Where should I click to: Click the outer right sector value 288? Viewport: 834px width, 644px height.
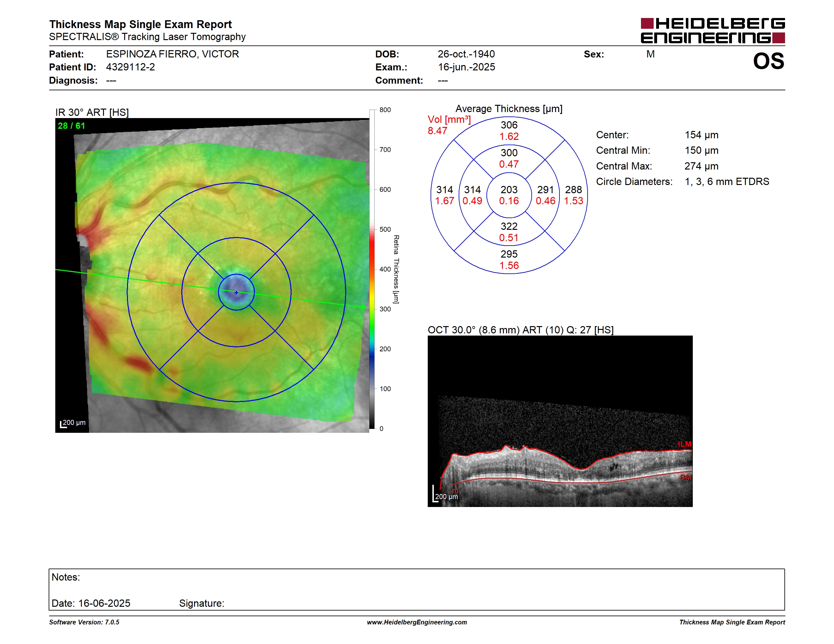point(573,190)
